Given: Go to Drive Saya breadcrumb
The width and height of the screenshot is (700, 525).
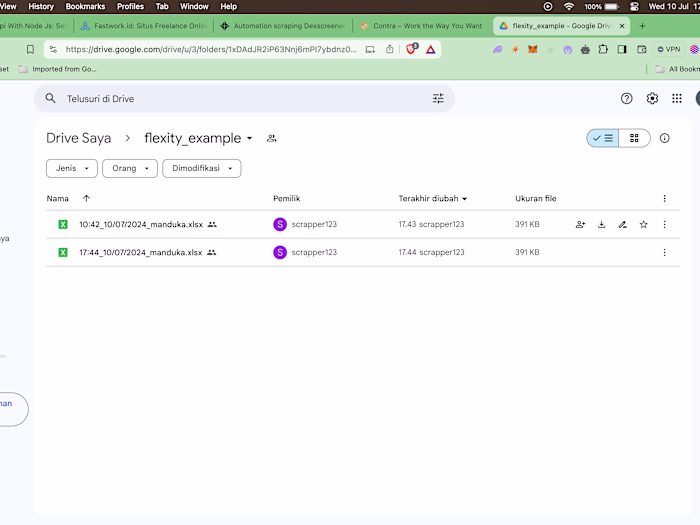Looking at the screenshot, I should pyautogui.click(x=79, y=138).
